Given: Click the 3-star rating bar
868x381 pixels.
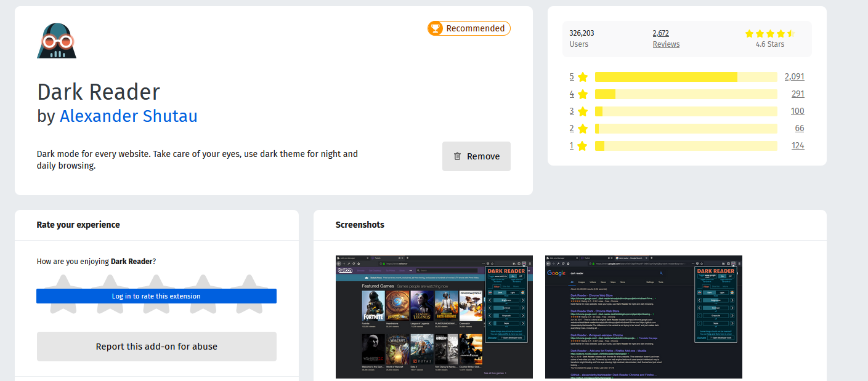Looking at the screenshot, I should click(686, 111).
